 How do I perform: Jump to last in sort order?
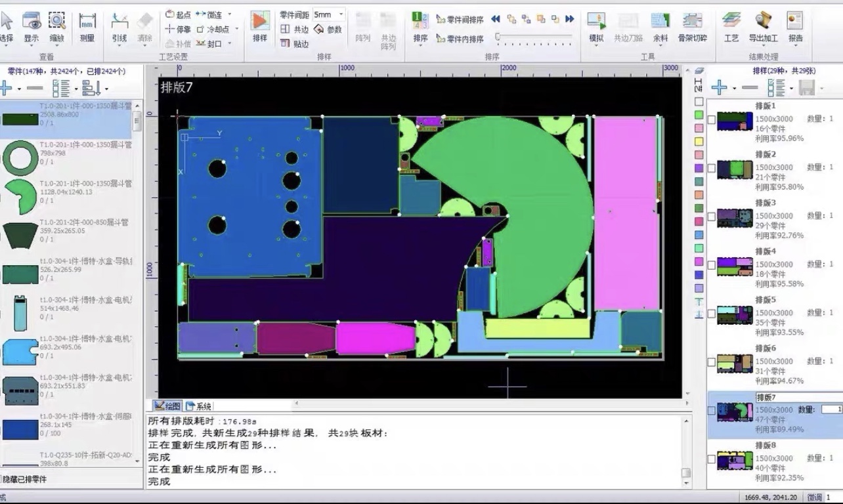click(x=570, y=19)
